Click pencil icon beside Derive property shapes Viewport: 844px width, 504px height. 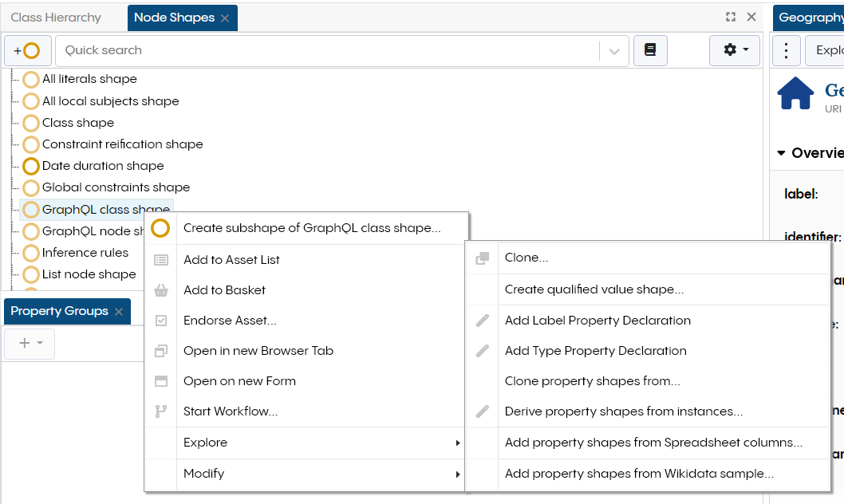[483, 411]
